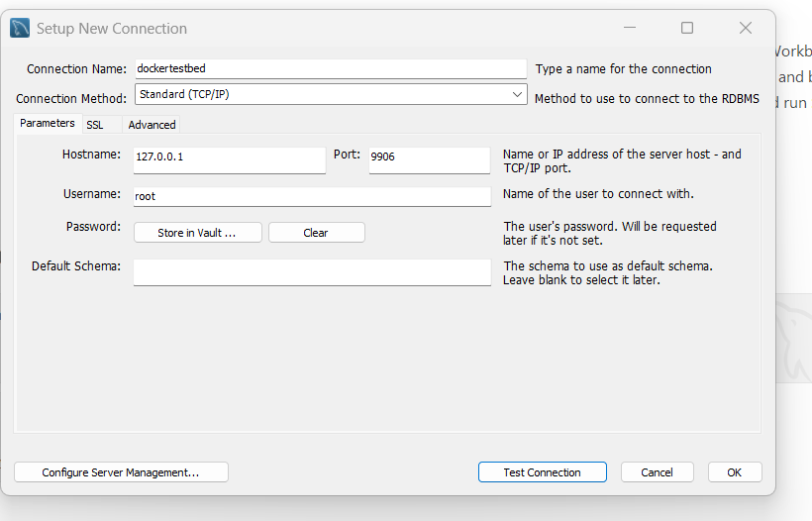Click the MySQL Workbench dolphin title icon
Viewport: 812px width, 521px height.
[x=20, y=28]
